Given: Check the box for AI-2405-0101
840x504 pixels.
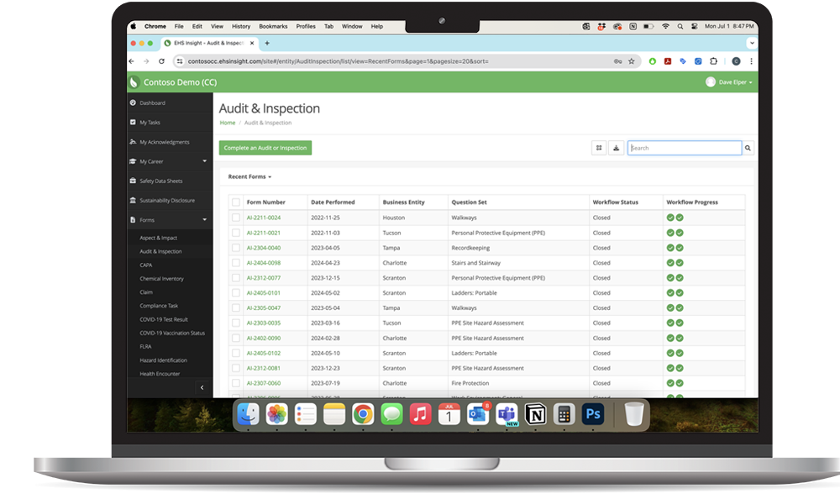Looking at the screenshot, I should click(x=236, y=292).
